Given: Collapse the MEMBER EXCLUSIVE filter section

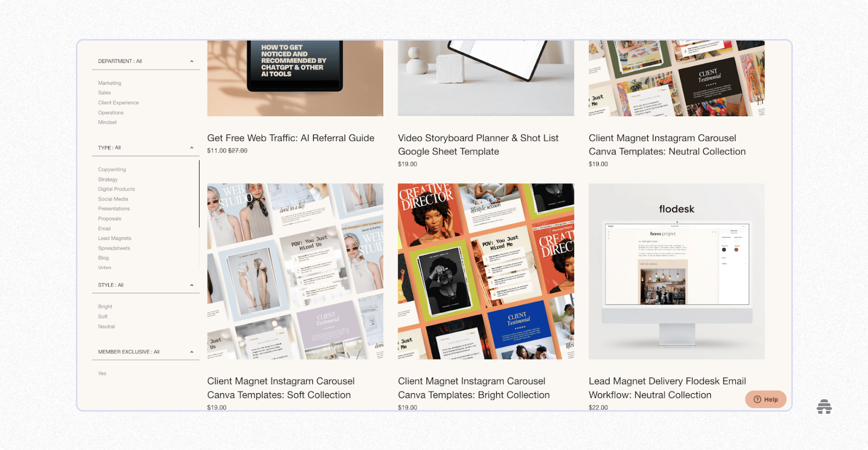Looking at the screenshot, I should click(x=191, y=352).
